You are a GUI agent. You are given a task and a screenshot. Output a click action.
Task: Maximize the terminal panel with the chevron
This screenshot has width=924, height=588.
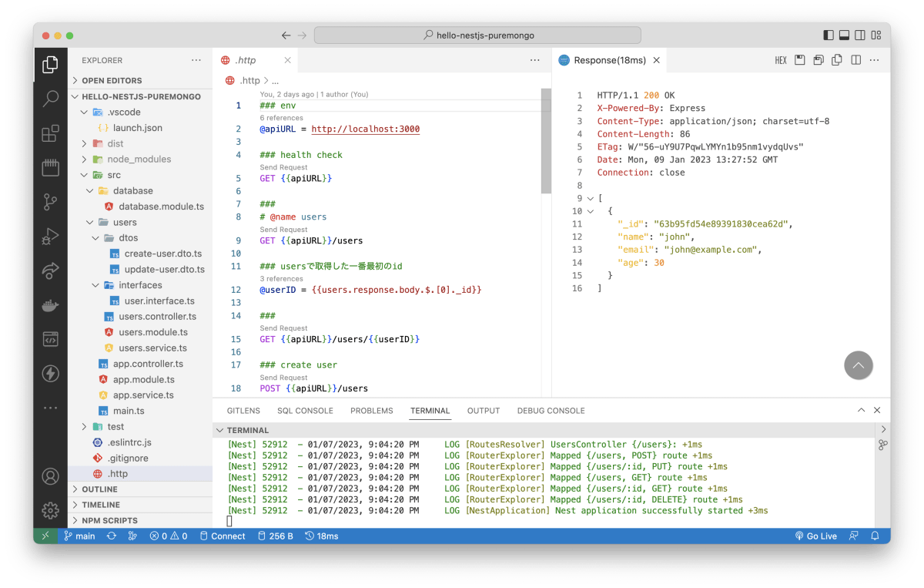862,411
